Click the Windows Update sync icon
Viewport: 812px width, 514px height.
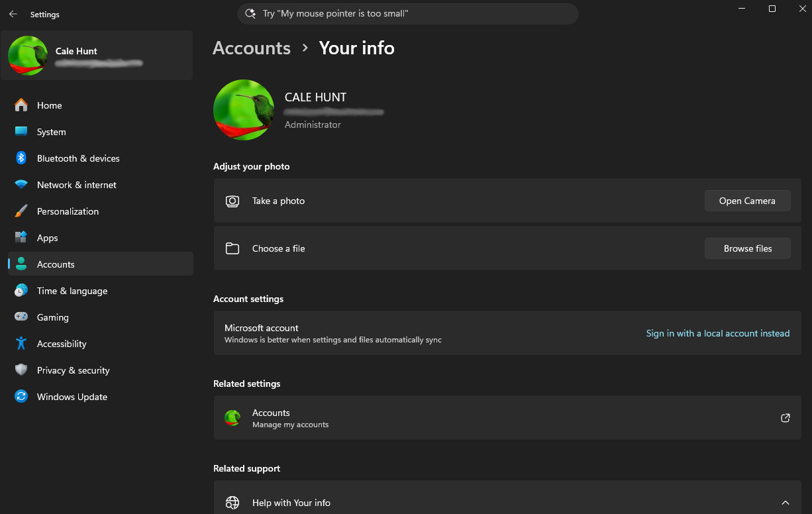pos(21,397)
